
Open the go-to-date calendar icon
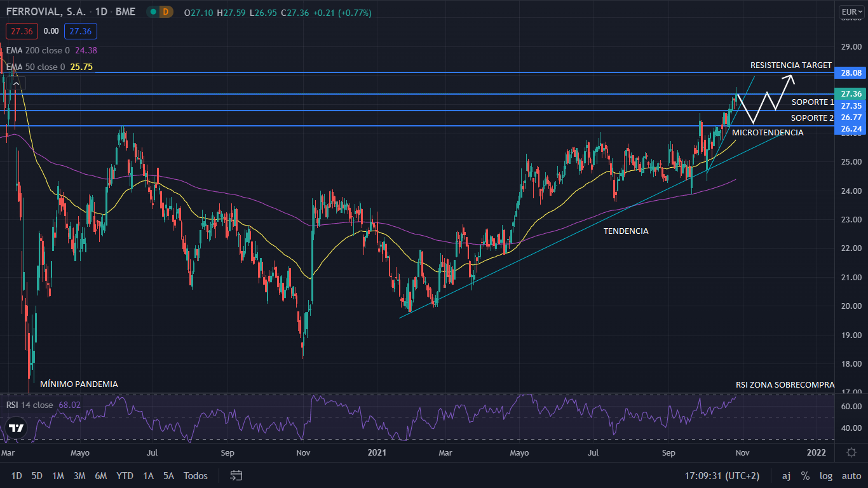coord(236,475)
